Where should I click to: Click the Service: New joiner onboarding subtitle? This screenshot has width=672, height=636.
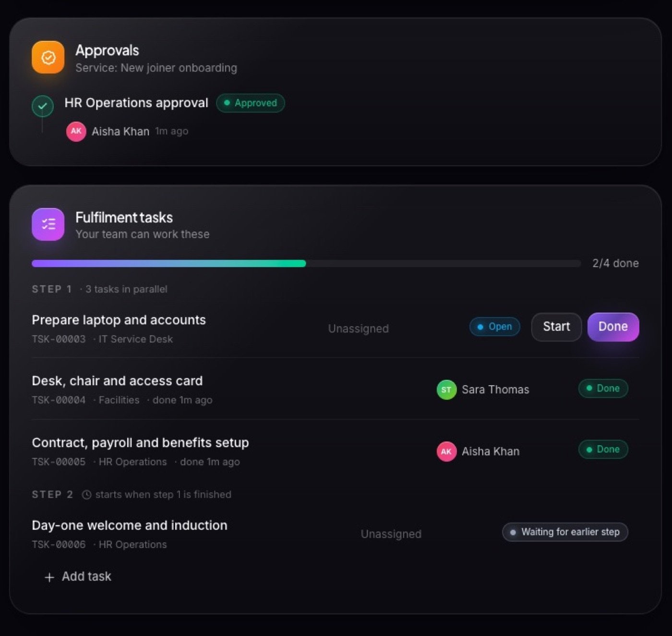(x=156, y=68)
